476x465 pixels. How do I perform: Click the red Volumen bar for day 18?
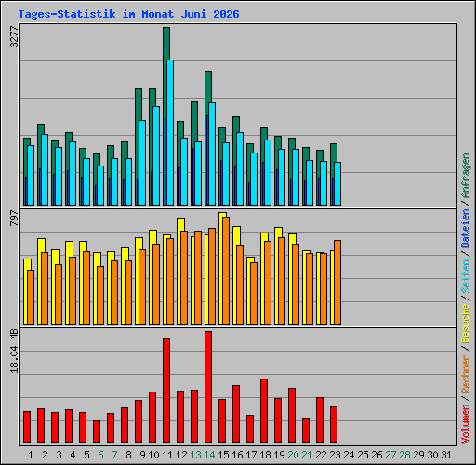(264, 410)
